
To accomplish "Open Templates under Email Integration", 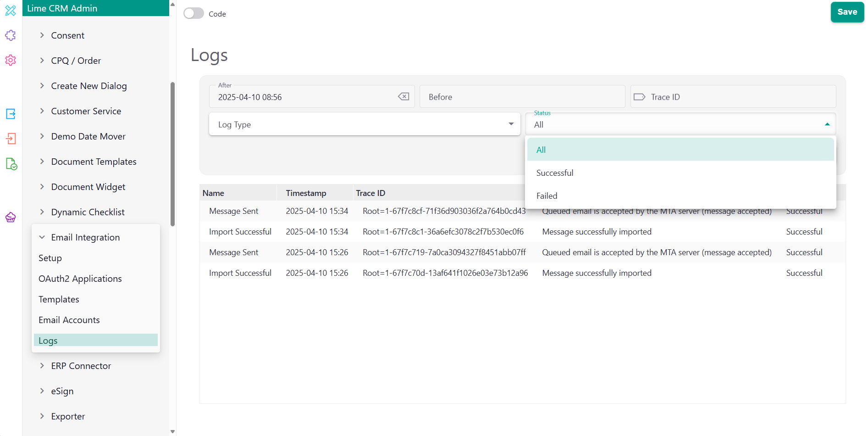I will click(x=96, y=299).
